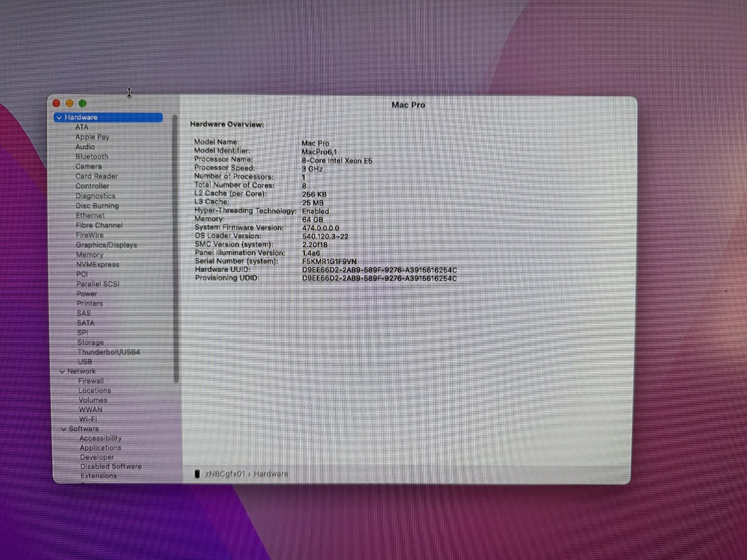Image resolution: width=747 pixels, height=560 pixels.
Task: Select the Network category in the sidebar
Action: click(x=82, y=371)
